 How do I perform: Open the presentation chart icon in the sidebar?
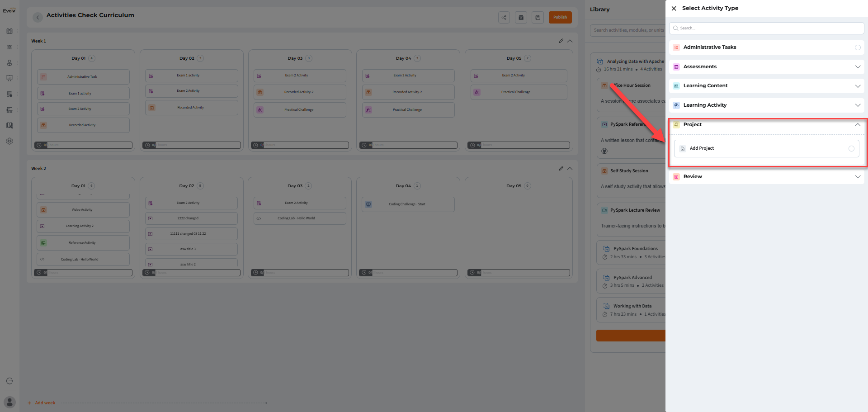[x=9, y=78]
